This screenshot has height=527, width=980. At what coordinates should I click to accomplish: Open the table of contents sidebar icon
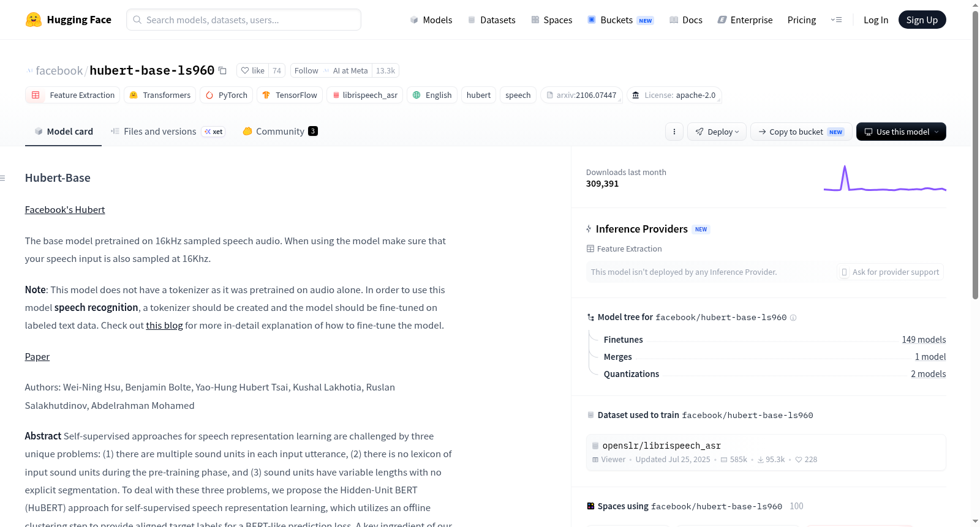point(3,178)
